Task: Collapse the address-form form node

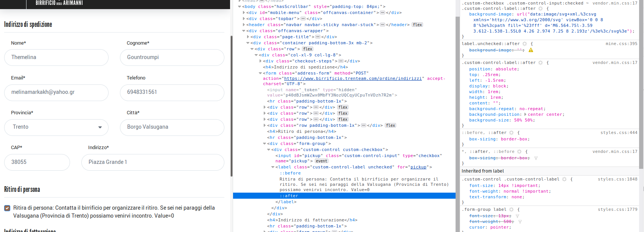Action: coord(260,73)
